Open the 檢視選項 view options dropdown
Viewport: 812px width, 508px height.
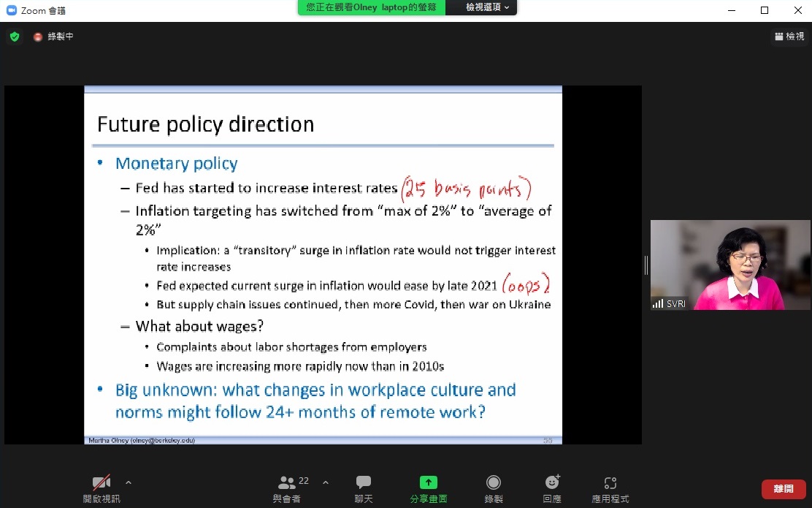[488, 7]
